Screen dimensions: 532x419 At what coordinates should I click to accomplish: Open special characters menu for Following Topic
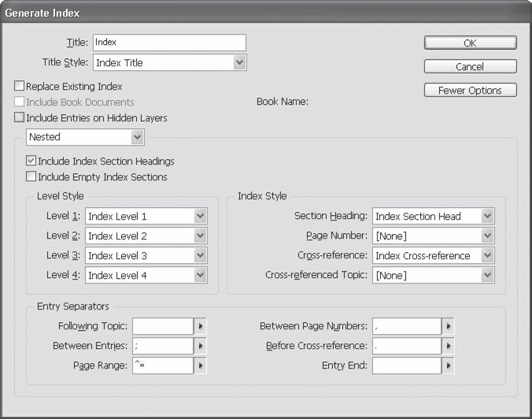pos(200,326)
